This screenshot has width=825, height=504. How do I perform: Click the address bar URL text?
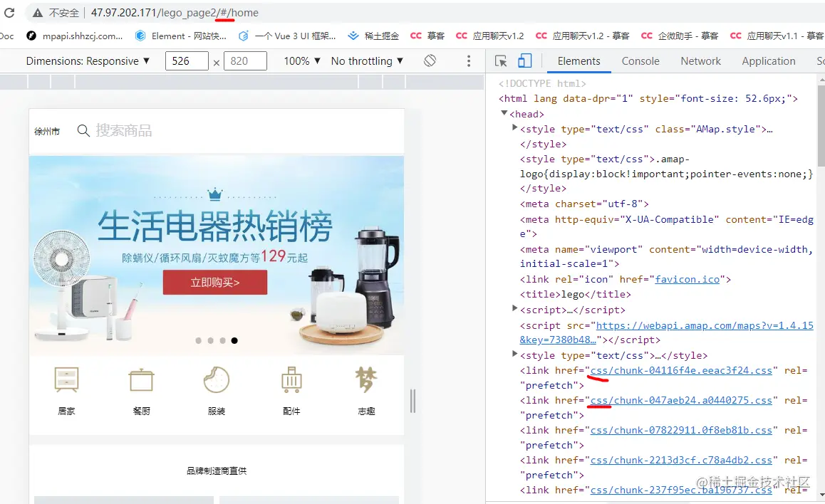click(175, 13)
